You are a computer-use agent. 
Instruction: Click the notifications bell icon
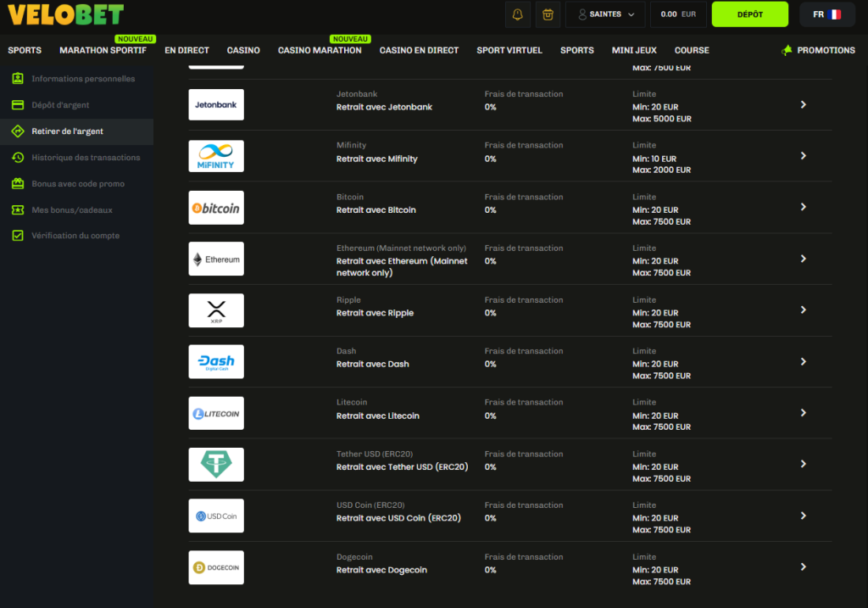[517, 14]
